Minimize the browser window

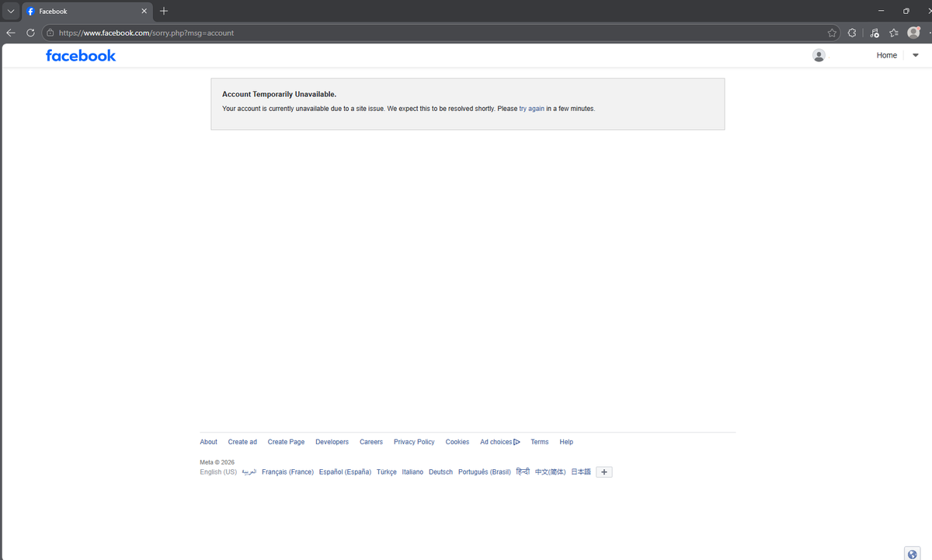[881, 12]
